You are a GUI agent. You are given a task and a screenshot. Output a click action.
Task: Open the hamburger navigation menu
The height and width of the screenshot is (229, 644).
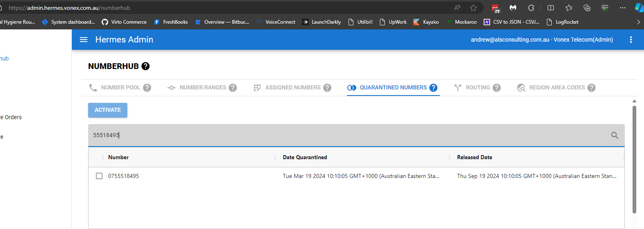point(84,40)
